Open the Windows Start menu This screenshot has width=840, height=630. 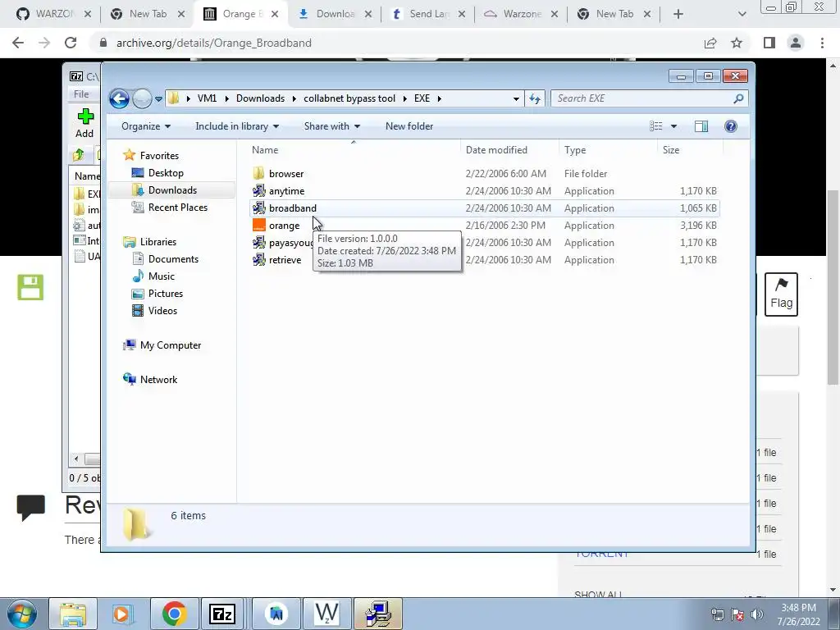21,614
